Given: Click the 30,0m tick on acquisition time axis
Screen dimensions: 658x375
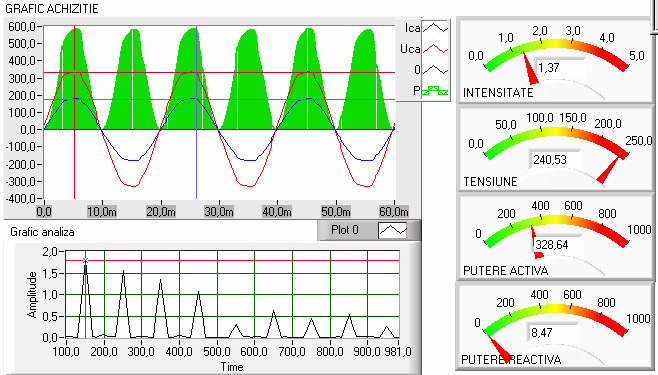Looking at the screenshot, I should tap(219, 211).
